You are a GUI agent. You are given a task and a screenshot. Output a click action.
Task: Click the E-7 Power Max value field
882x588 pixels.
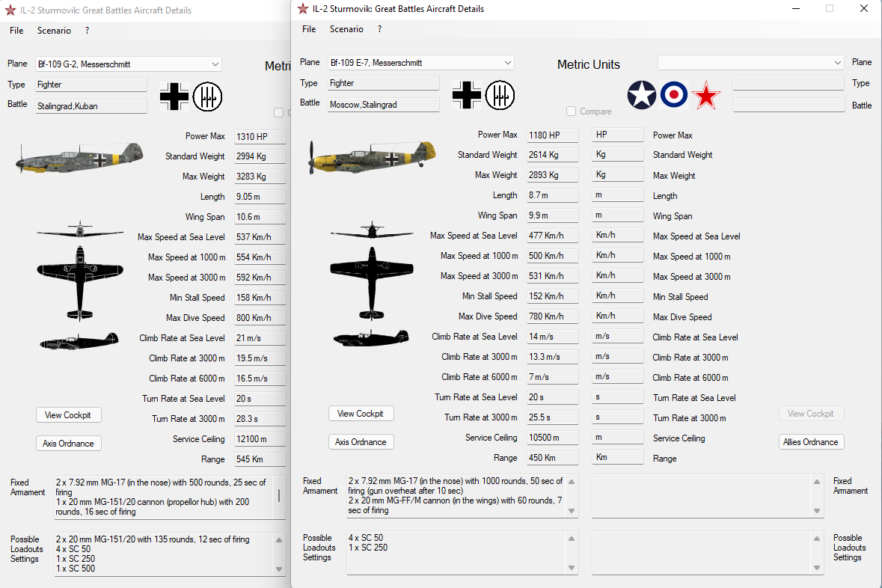[552, 135]
